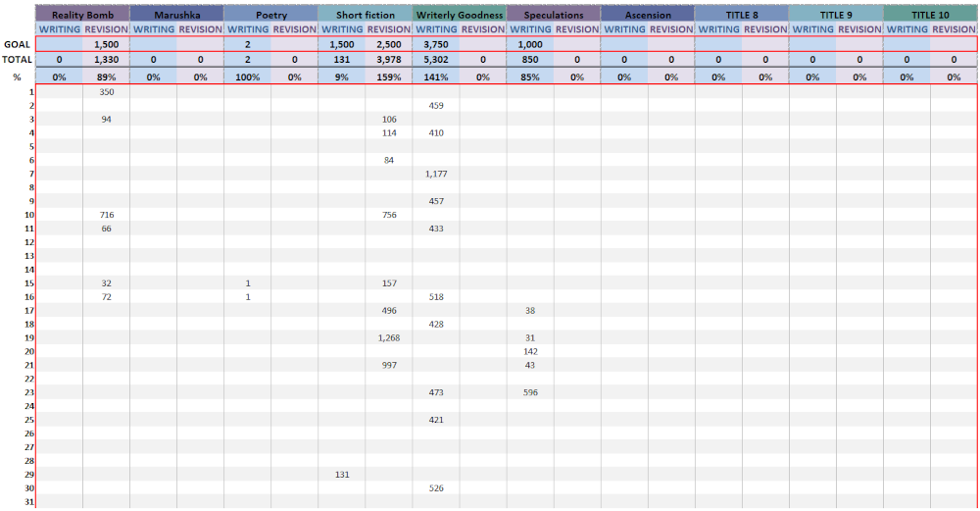
Task: Click the 159% percentage cell
Action: tap(389, 77)
